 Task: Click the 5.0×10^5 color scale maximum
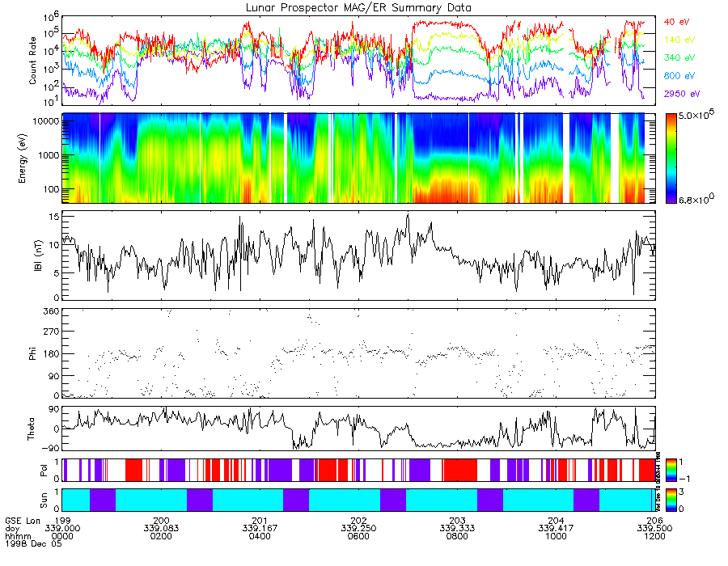pos(696,115)
